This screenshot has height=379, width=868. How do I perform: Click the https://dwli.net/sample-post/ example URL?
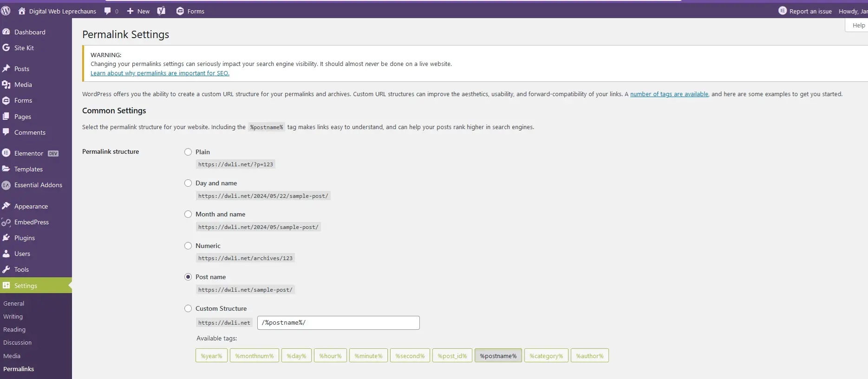pos(245,290)
